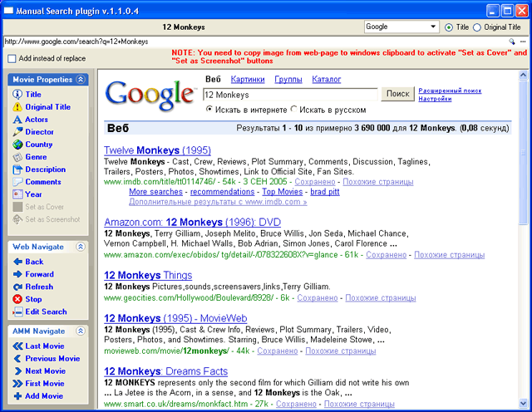Click the Google logo

[150, 95]
